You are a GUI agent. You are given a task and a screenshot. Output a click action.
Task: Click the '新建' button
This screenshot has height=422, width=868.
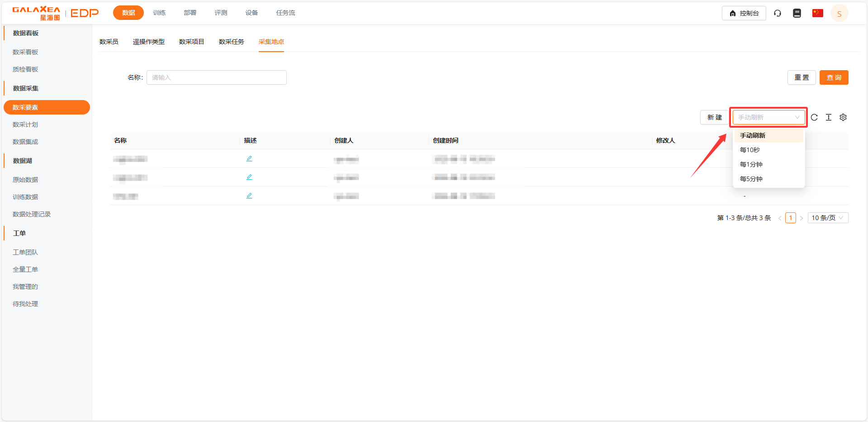(x=715, y=117)
